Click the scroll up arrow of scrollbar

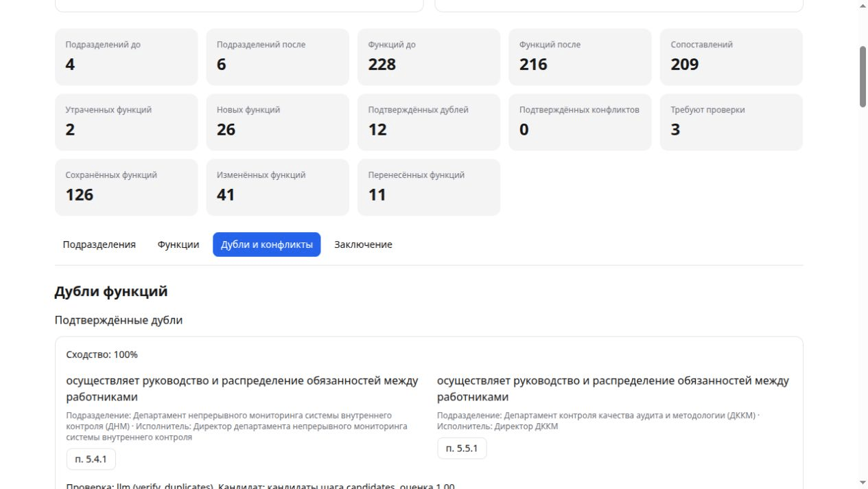[863, 6]
